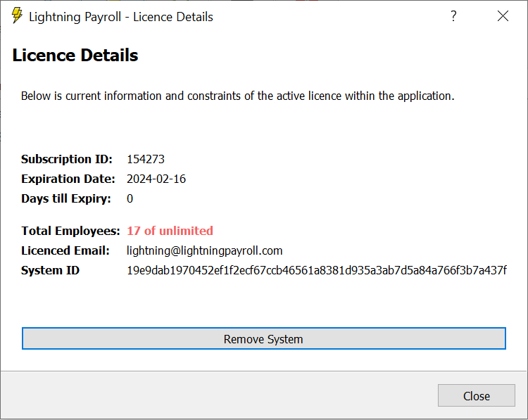Open context help with question mark button

point(453,16)
